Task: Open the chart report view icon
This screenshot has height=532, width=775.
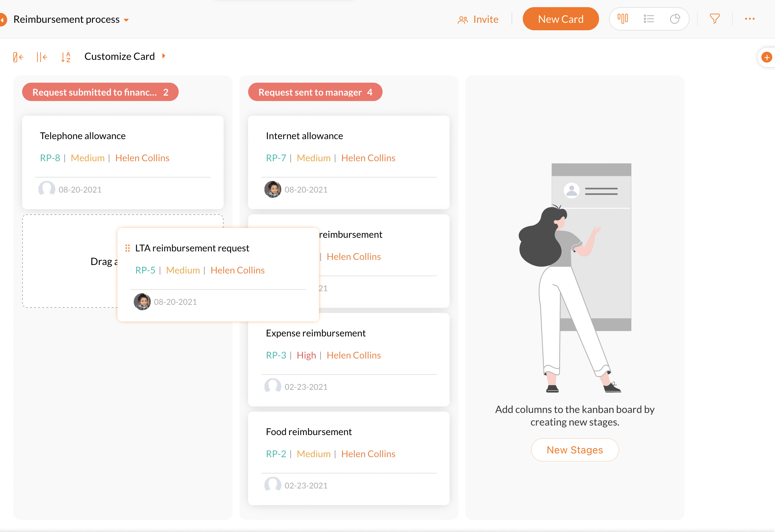Action: click(x=675, y=19)
